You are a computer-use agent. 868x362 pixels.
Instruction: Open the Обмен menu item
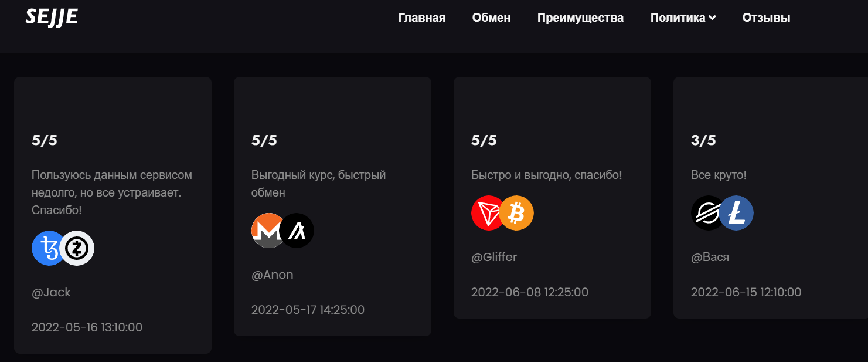(492, 18)
